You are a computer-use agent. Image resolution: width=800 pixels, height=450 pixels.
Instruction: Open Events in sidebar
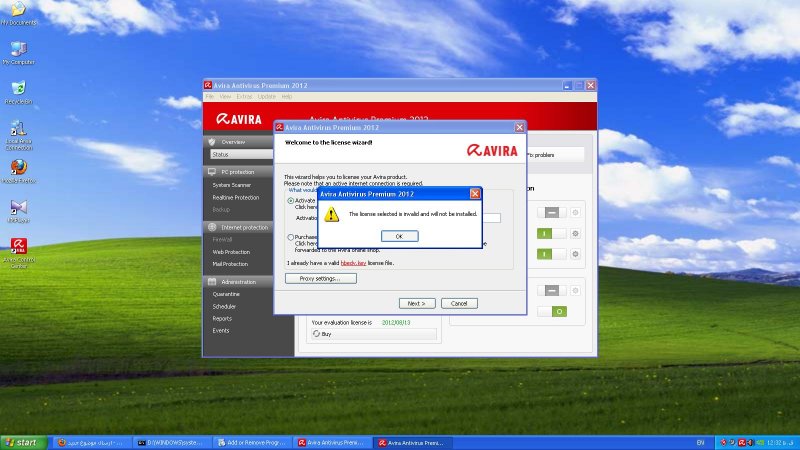pyautogui.click(x=221, y=331)
